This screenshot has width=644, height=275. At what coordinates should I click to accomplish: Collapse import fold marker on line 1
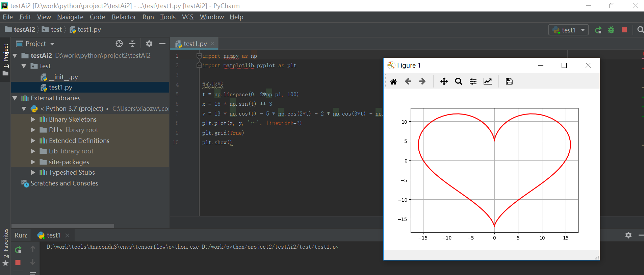coord(199,56)
